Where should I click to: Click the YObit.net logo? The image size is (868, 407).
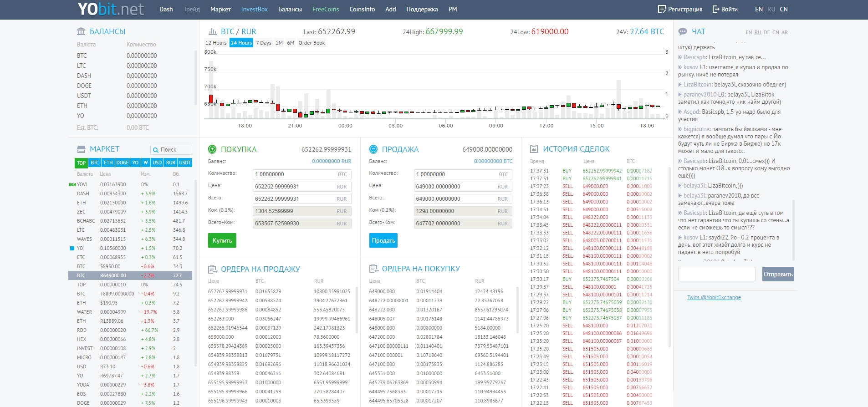(x=110, y=9)
